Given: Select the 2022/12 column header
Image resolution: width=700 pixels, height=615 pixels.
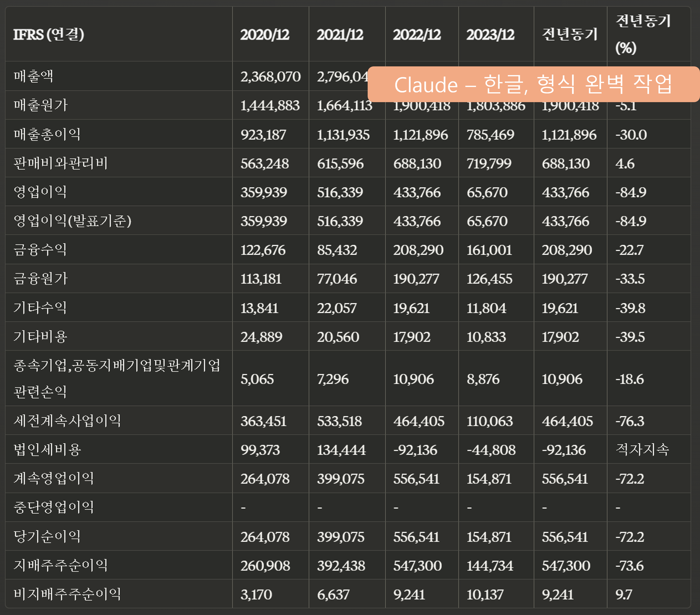Looking at the screenshot, I should (x=416, y=35).
